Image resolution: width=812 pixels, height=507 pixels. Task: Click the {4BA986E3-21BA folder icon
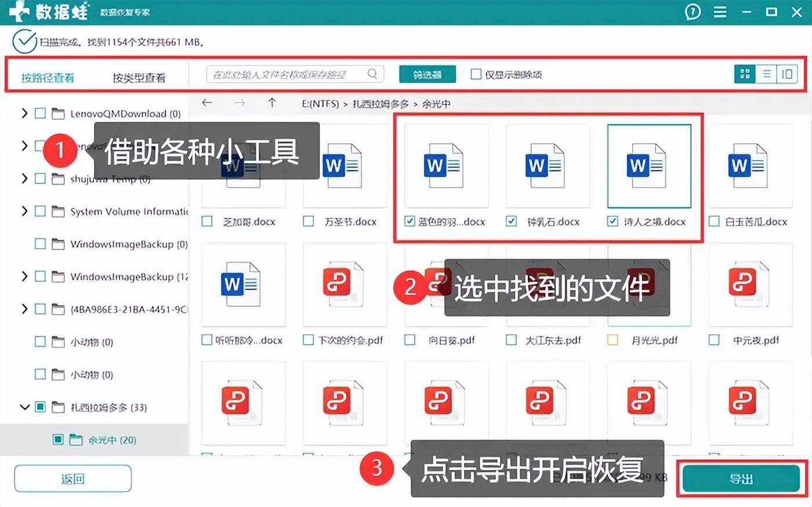(x=58, y=309)
